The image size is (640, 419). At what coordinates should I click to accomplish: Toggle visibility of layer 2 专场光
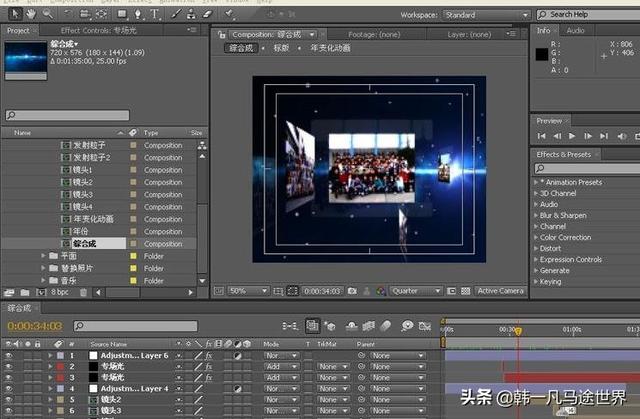point(8,367)
